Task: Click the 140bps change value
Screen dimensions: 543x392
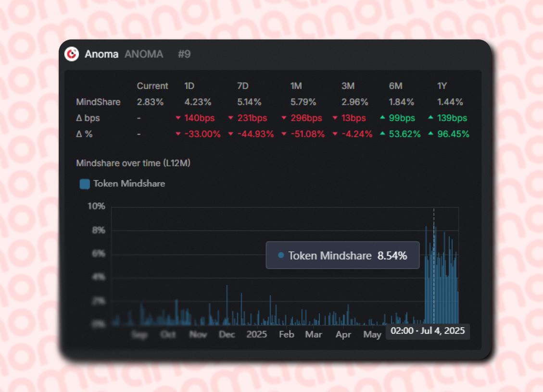Action: (200, 118)
